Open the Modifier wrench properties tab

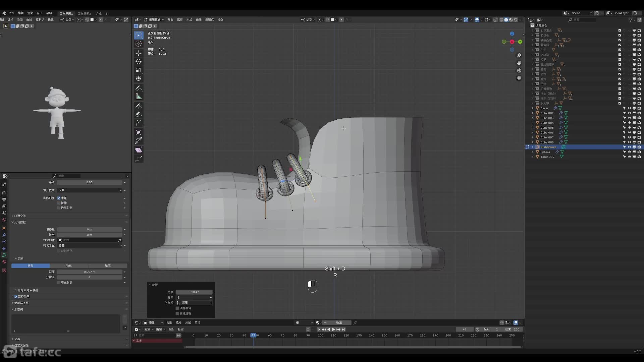4,235
